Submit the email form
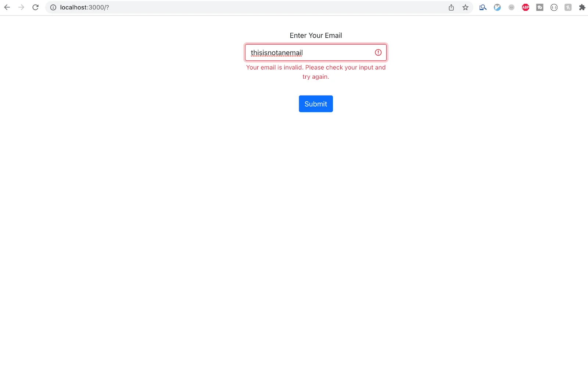The width and height of the screenshot is (588, 379). (x=315, y=104)
